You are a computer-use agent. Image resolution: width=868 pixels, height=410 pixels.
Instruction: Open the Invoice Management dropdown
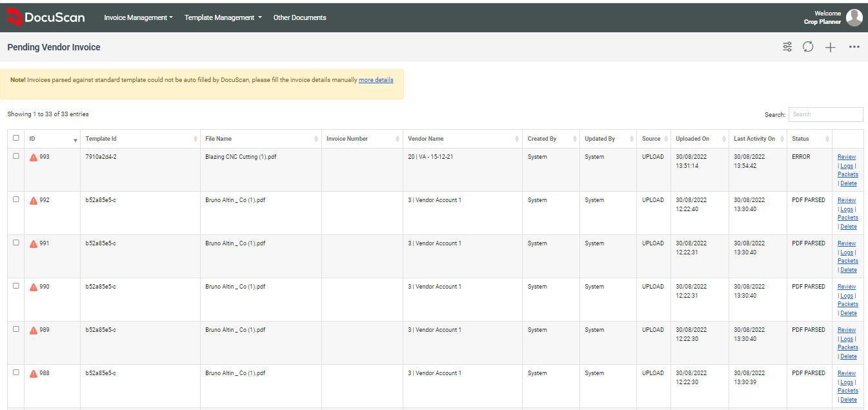point(138,17)
